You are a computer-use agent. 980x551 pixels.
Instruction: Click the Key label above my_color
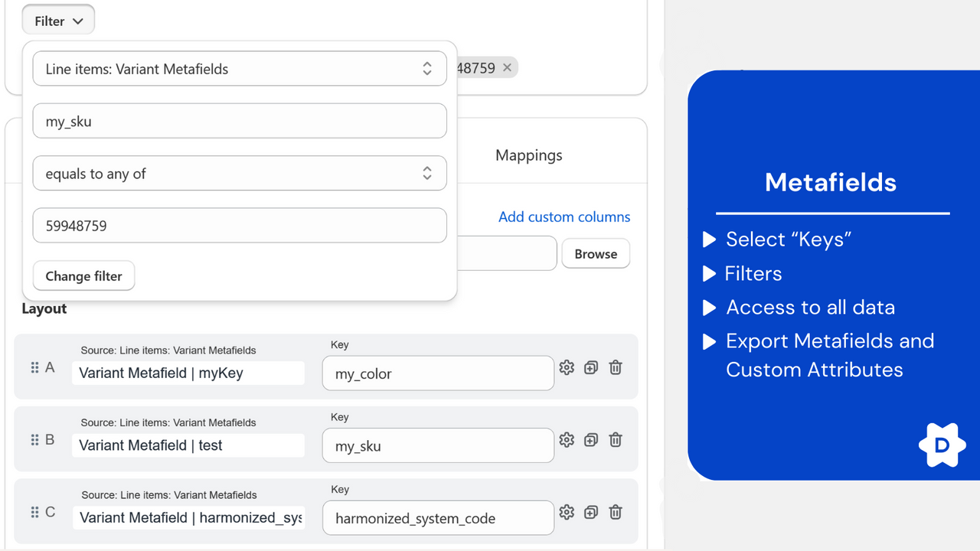coord(339,345)
